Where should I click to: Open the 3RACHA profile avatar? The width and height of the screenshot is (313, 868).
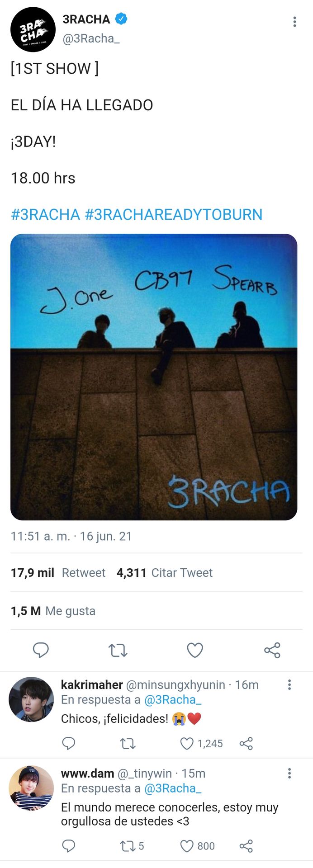pyautogui.click(x=33, y=30)
